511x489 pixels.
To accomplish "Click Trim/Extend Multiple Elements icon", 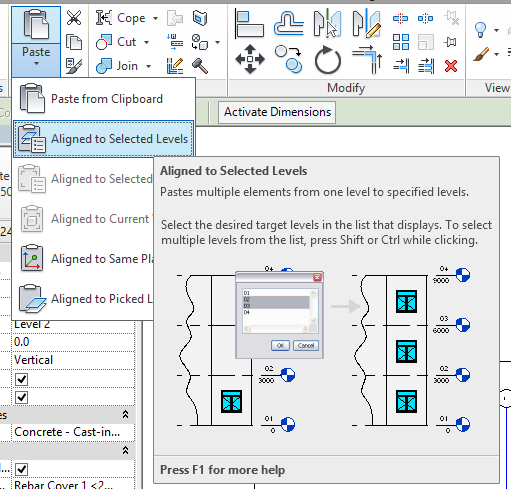I will pos(426,66).
